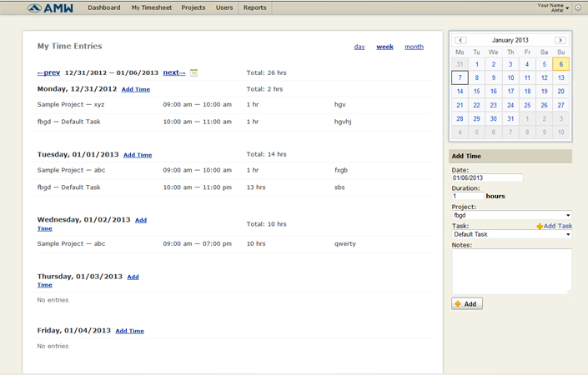Open the Reports menu
The width and height of the screenshot is (588, 375).
[x=254, y=7]
